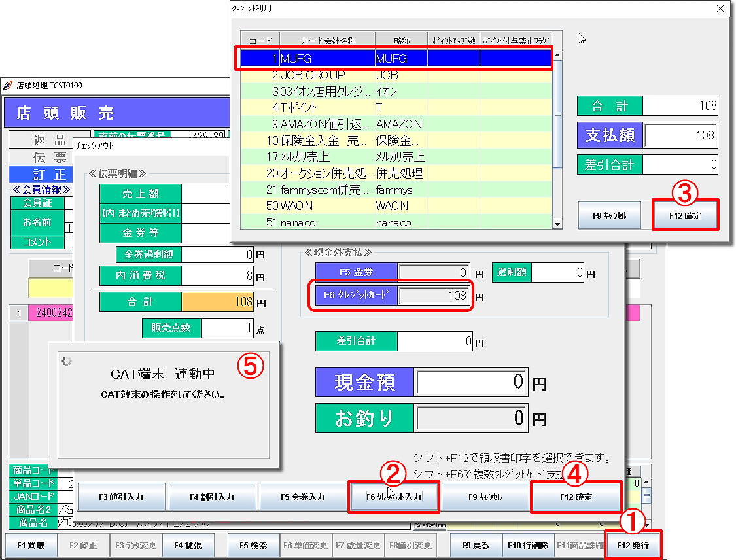Click the 現金預 cash input field
736x560 pixels.
pyautogui.click(x=472, y=381)
